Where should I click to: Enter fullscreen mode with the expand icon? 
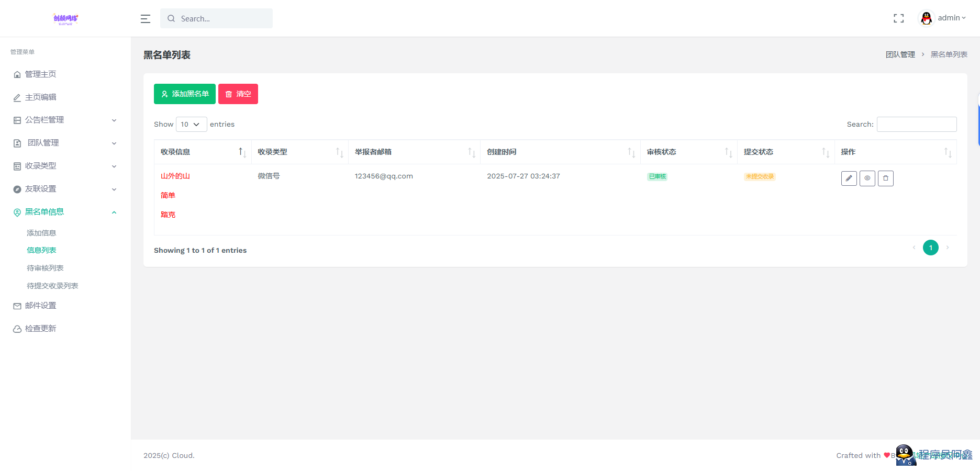coord(898,18)
